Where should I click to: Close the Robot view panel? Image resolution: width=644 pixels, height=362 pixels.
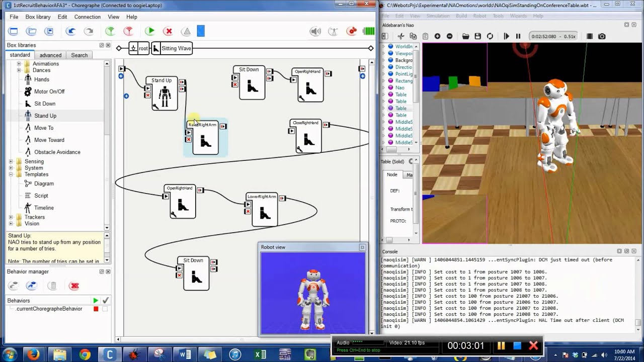click(362, 247)
